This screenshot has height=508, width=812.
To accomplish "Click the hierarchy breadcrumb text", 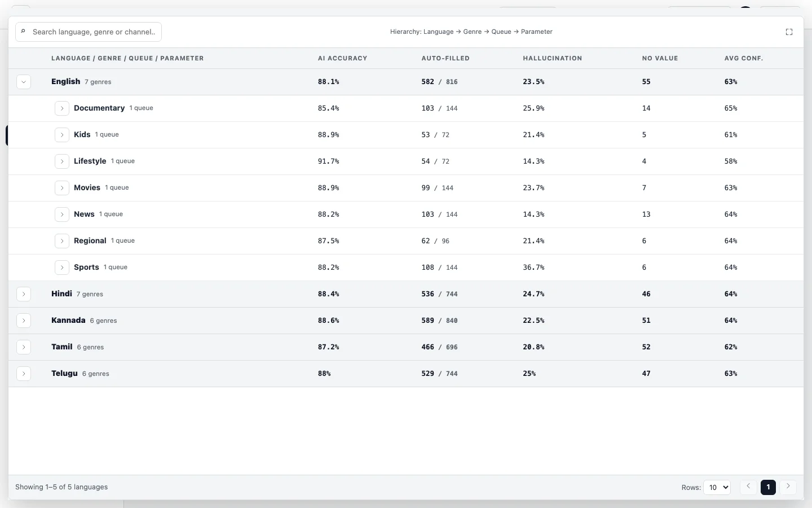I will point(471,32).
